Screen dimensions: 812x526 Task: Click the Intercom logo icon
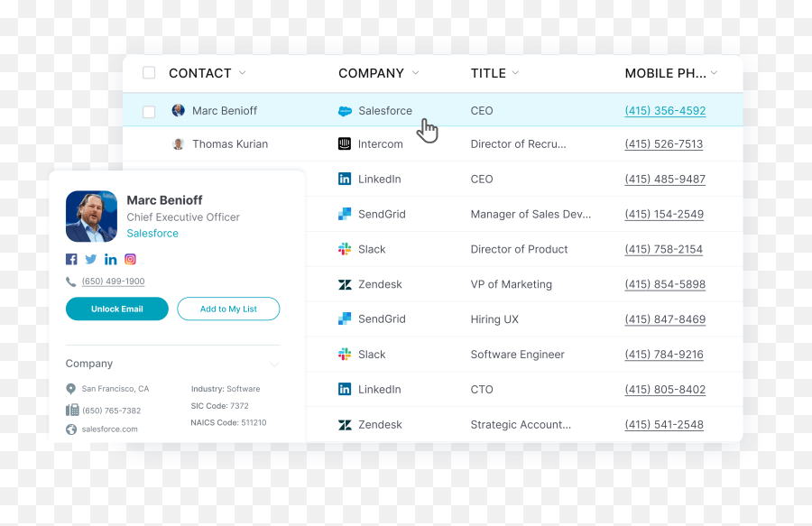tap(345, 143)
